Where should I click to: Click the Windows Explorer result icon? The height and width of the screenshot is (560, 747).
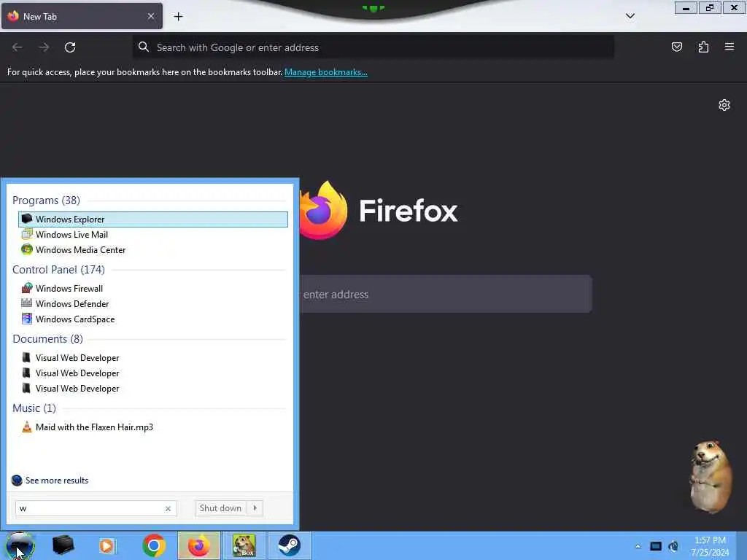pyautogui.click(x=27, y=219)
